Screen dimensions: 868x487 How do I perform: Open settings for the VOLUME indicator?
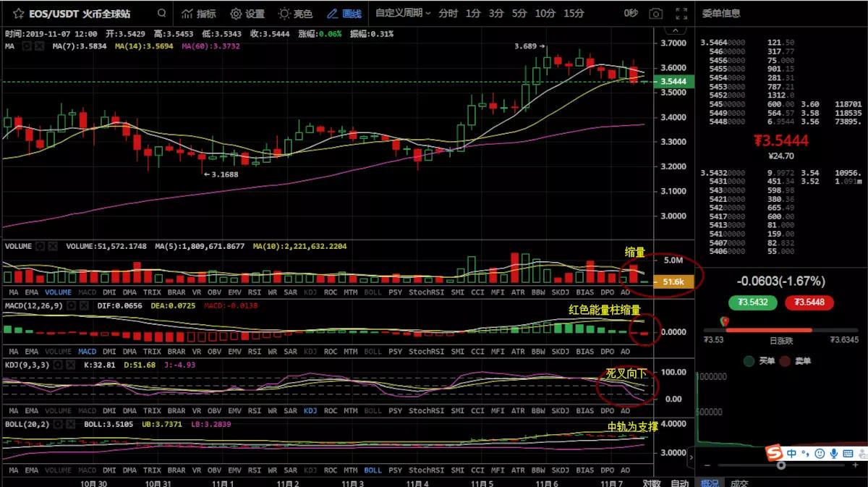pos(40,246)
